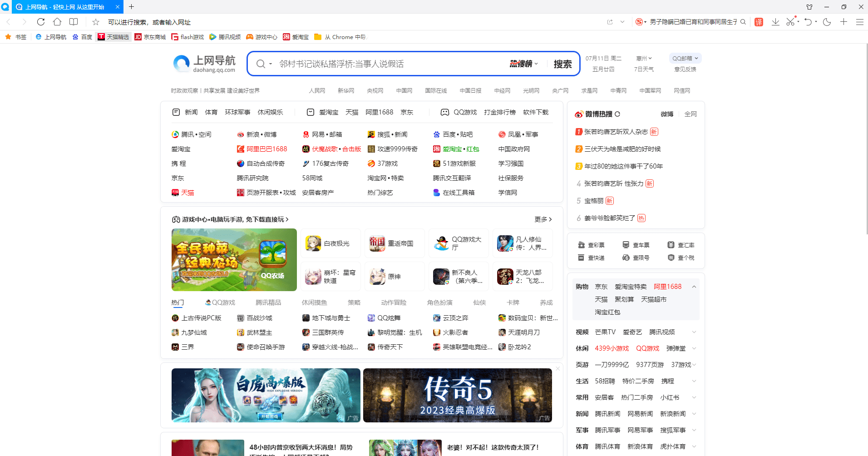This screenshot has width=868, height=456.
Task: Switch hot list to 微博 tab
Action: coord(667,114)
